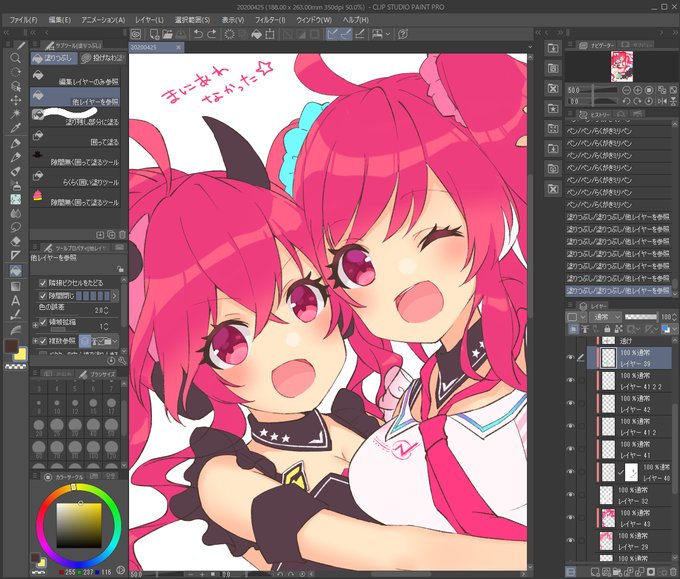680x579 pixels.
Task: Open canvas tab list dropdown arrow
Action: pos(530,47)
